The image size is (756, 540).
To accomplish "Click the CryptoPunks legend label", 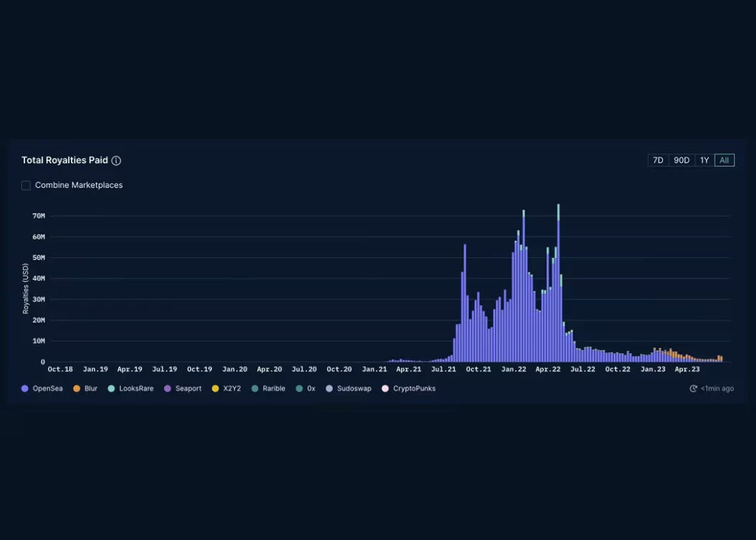I will 414,389.
